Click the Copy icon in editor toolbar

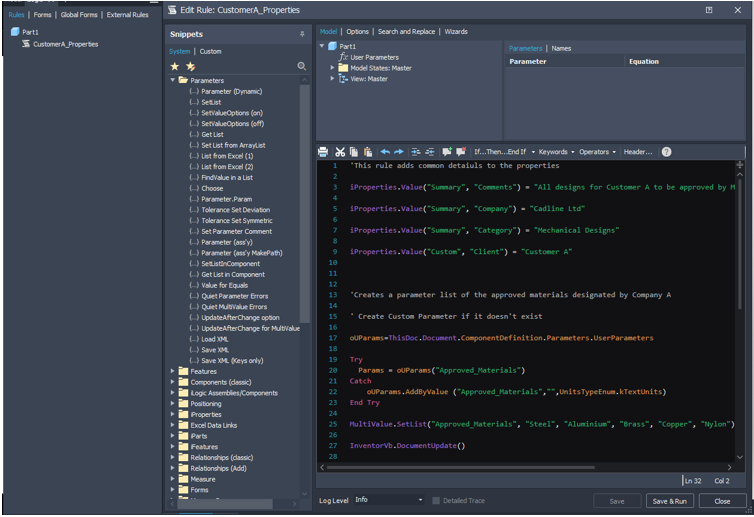pyautogui.click(x=353, y=152)
